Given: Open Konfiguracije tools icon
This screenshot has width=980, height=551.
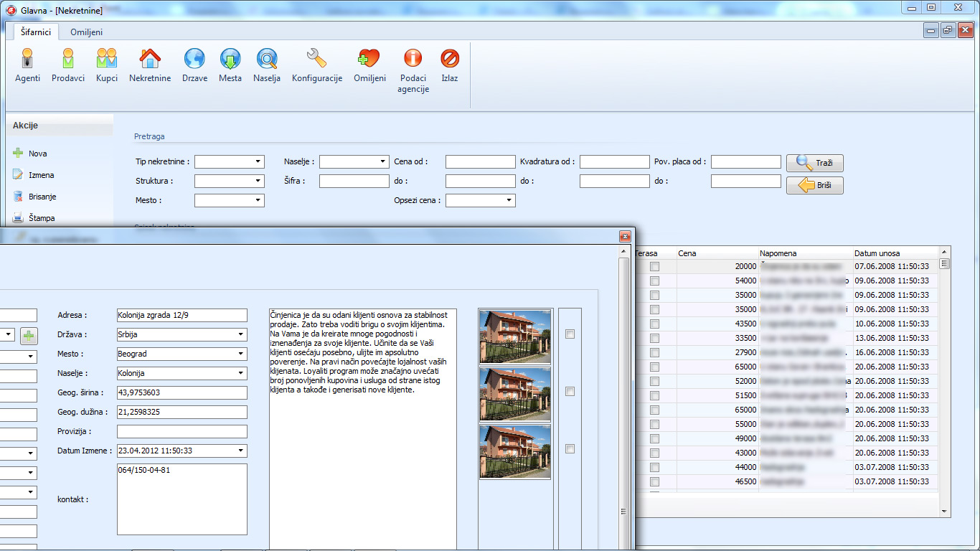Looking at the screenshot, I should tap(316, 59).
